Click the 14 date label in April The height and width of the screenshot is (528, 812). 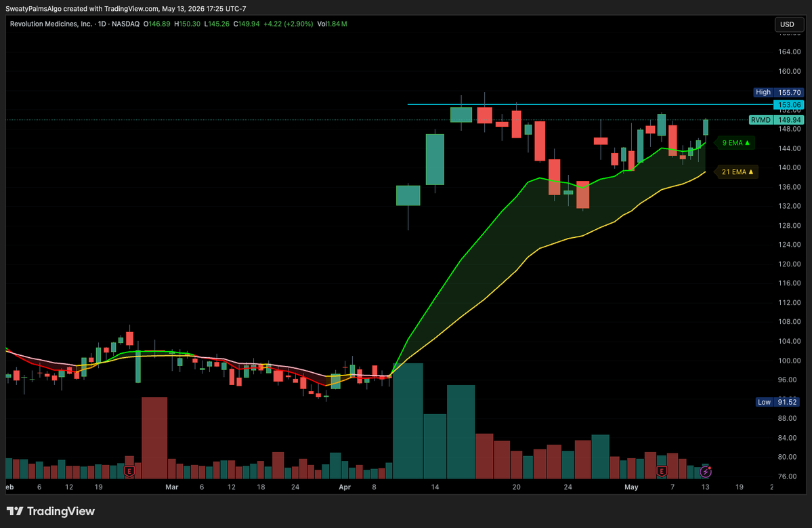pos(435,487)
